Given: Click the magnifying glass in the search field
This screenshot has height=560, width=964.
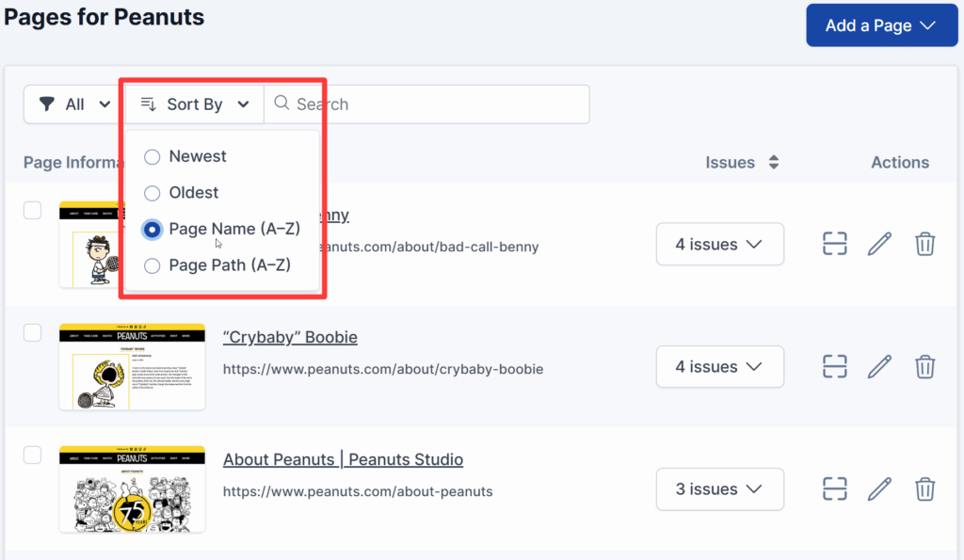Looking at the screenshot, I should [281, 104].
